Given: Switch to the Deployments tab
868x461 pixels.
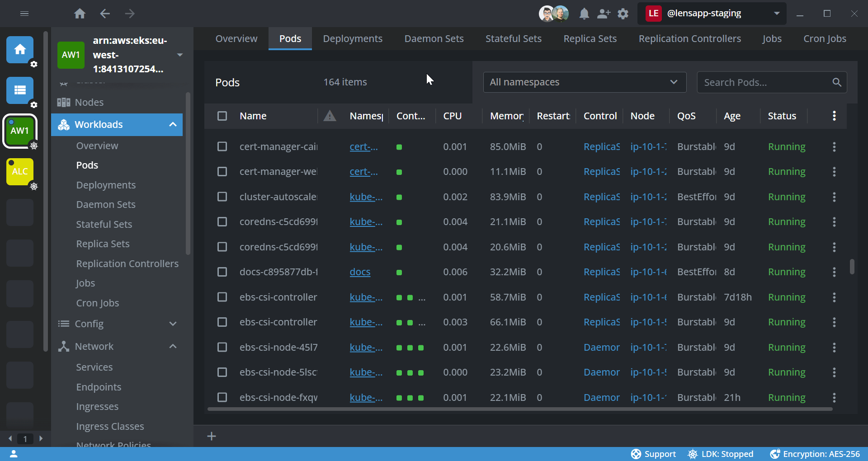Looking at the screenshot, I should [353, 38].
